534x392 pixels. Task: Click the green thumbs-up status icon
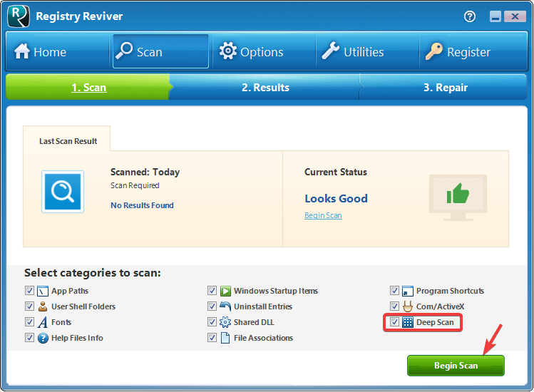(x=458, y=194)
